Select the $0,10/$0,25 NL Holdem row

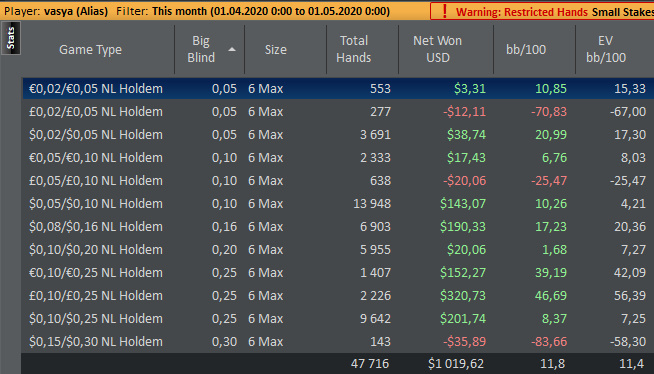pyautogui.click(x=338, y=318)
